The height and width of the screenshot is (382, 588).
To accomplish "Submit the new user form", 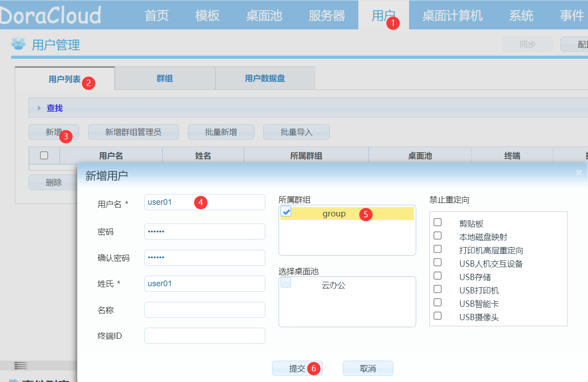I will click(297, 368).
